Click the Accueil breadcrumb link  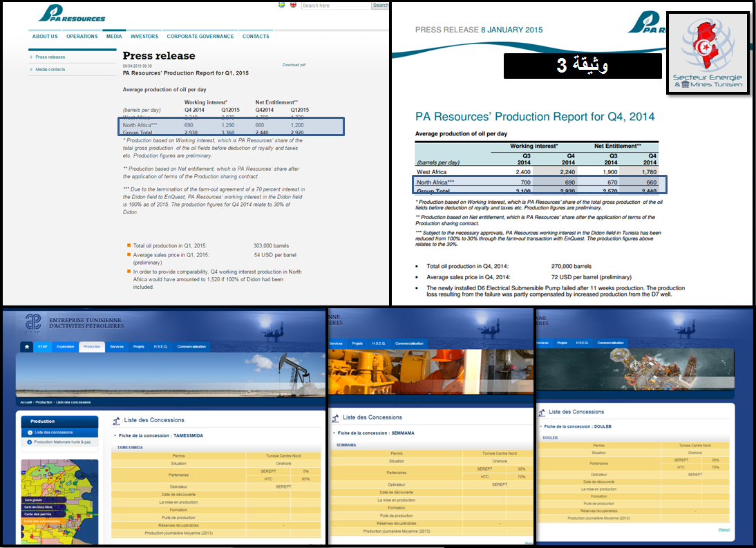(x=26, y=402)
